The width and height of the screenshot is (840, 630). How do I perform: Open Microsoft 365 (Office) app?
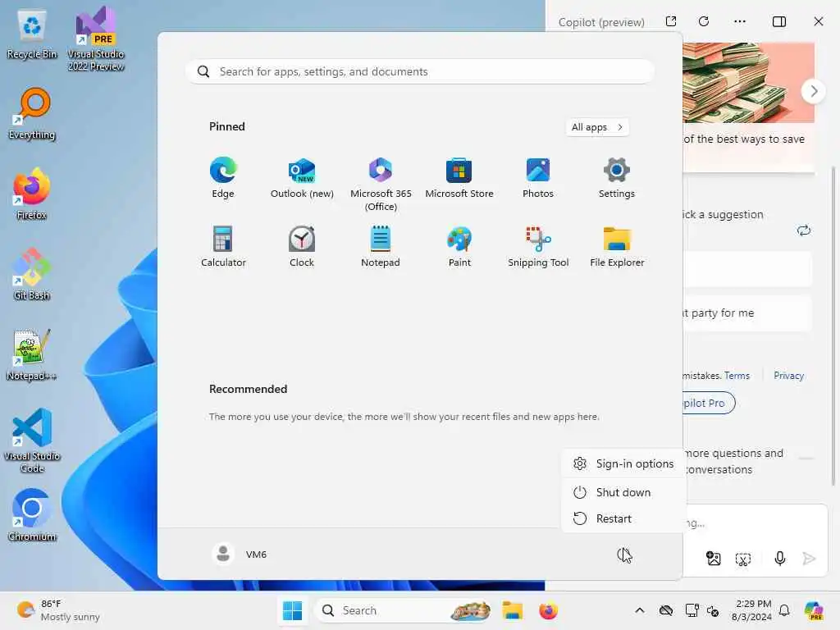pos(381,184)
